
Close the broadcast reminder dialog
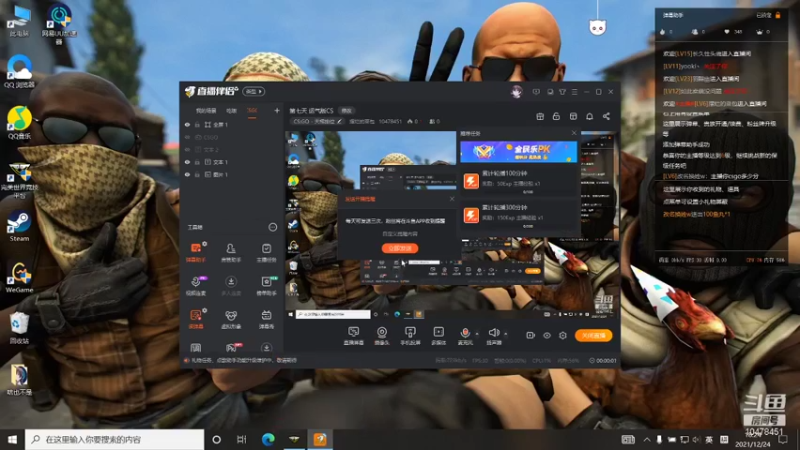(452, 198)
